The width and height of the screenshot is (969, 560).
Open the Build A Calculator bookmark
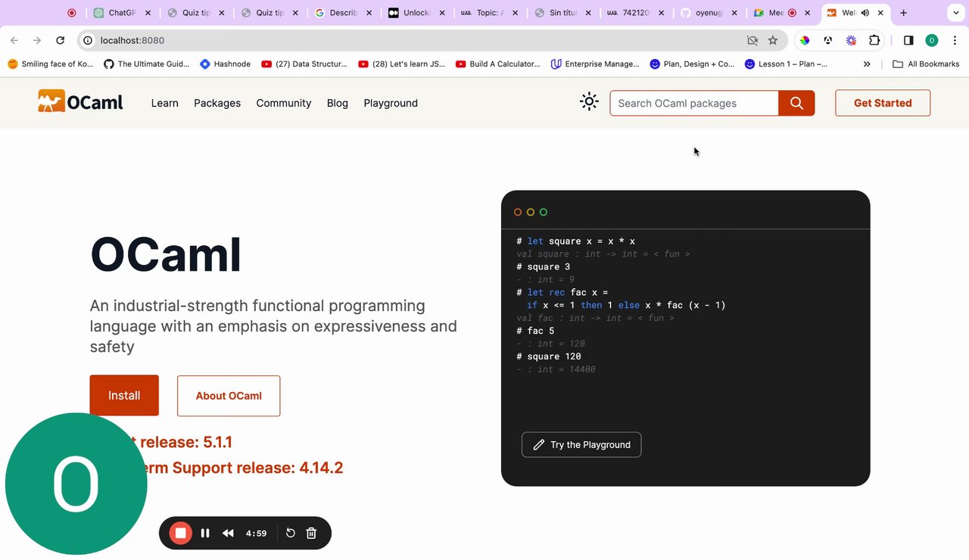coord(498,64)
